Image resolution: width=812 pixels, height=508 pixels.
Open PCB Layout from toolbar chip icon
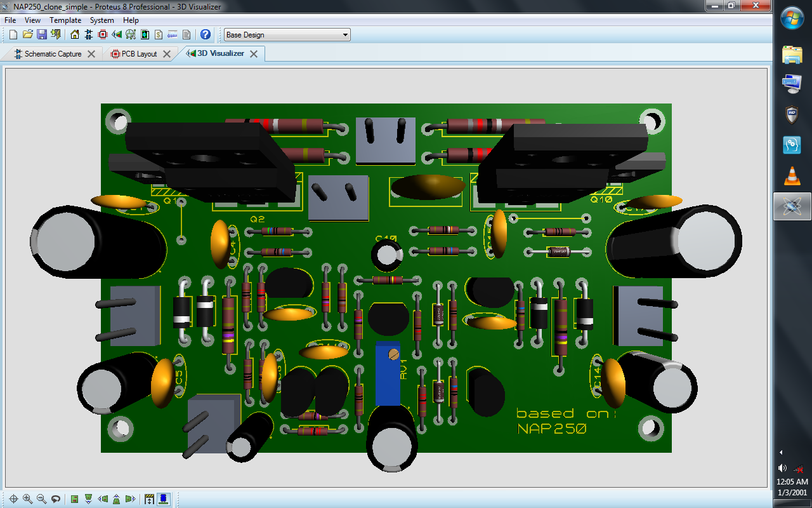pos(103,34)
